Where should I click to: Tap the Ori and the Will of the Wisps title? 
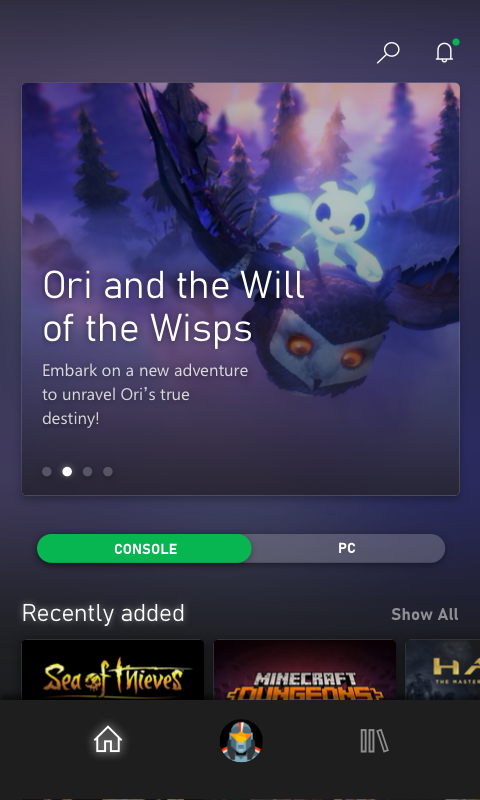173,306
